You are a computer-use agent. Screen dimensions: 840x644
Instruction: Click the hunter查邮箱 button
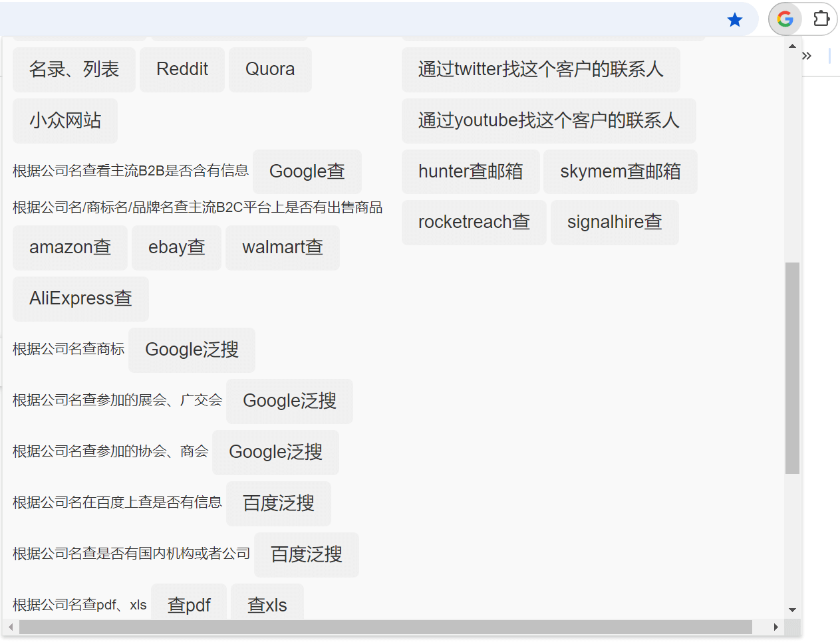(470, 171)
